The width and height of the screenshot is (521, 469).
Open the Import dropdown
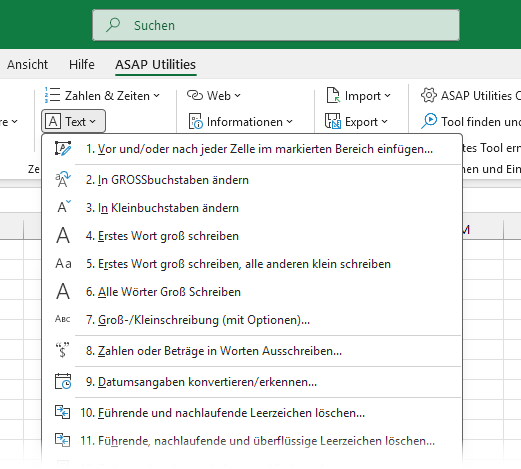click(358, 96)
